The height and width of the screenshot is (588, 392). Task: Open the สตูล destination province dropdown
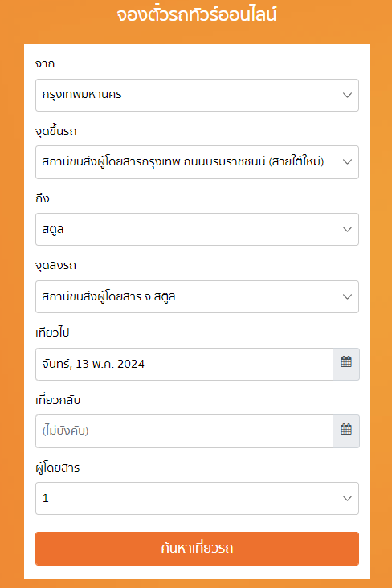pyautogui.click(x=197, y=229)
